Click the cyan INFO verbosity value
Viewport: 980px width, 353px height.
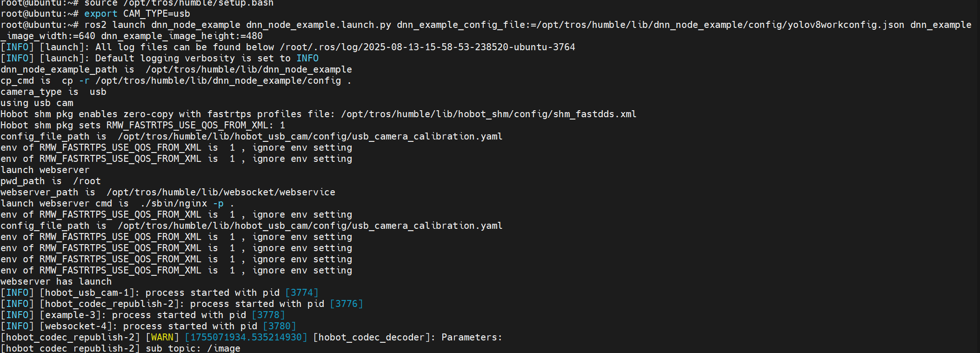(307, 58)
